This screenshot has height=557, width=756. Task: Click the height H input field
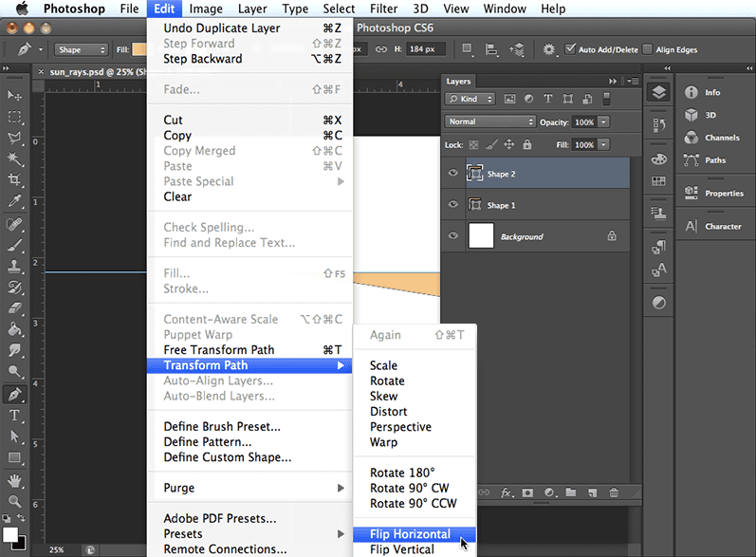click(426, 49)
